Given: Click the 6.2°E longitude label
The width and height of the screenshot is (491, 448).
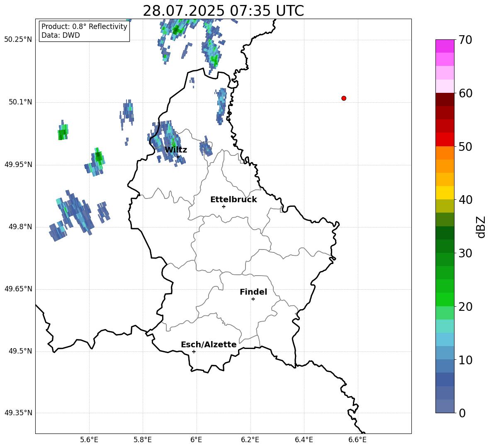Looking at the screenshot, I should pos(250,440).
